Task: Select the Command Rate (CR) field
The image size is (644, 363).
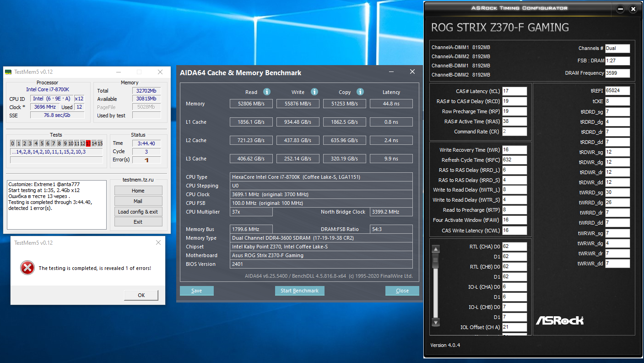Action: (514, 132)
